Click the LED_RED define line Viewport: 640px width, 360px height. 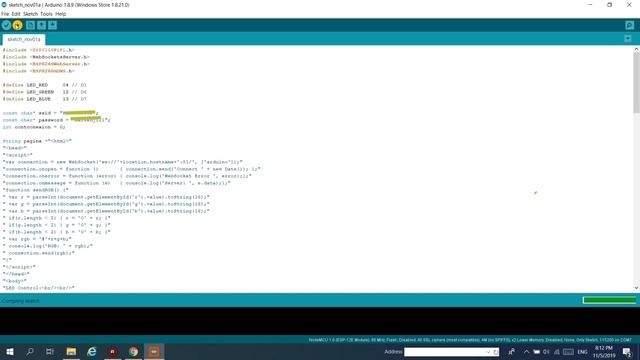pos(44,85)
